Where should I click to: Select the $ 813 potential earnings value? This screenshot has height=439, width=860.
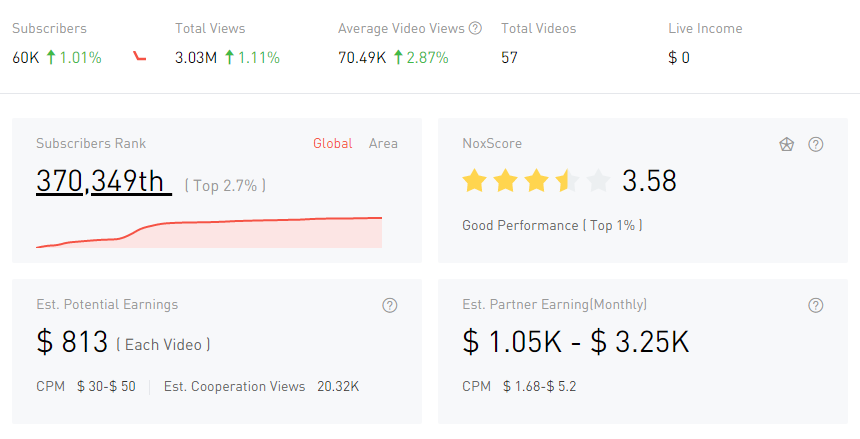click(x=72, y=342)
